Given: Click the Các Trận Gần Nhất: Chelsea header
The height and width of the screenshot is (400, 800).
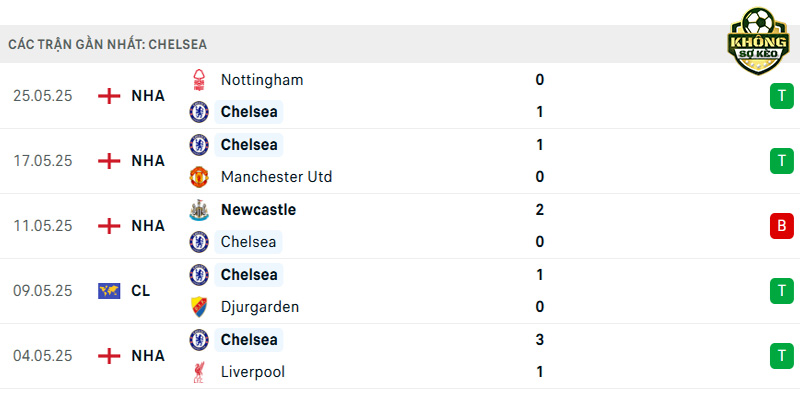Looking at the screenshot, I should click(108, 44).
